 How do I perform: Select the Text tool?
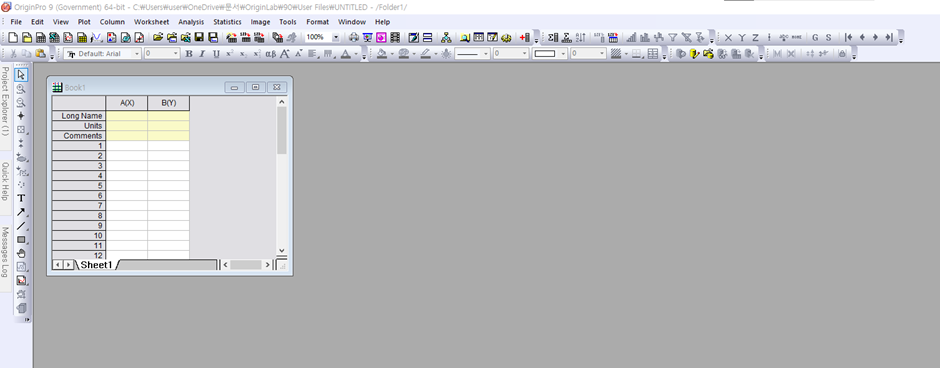(21, 198)
